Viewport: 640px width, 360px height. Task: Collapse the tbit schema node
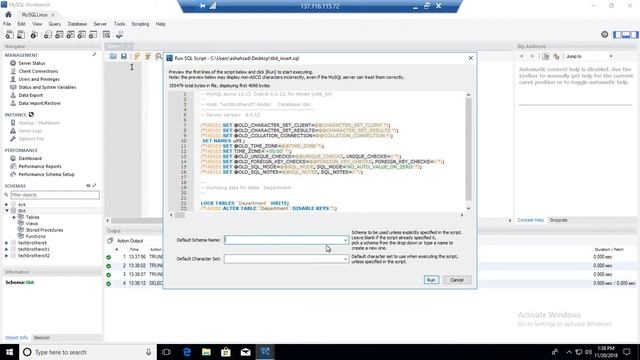point(7,211)
